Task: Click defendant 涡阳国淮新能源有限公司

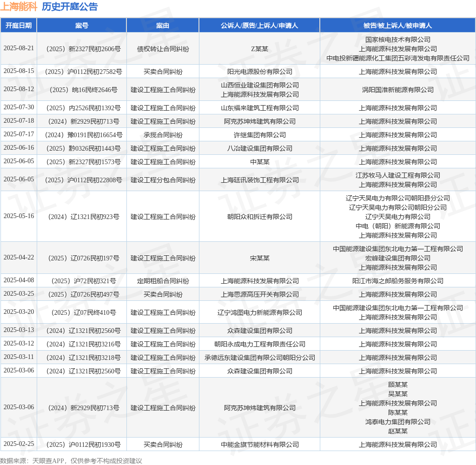Action: pos(398,90)
